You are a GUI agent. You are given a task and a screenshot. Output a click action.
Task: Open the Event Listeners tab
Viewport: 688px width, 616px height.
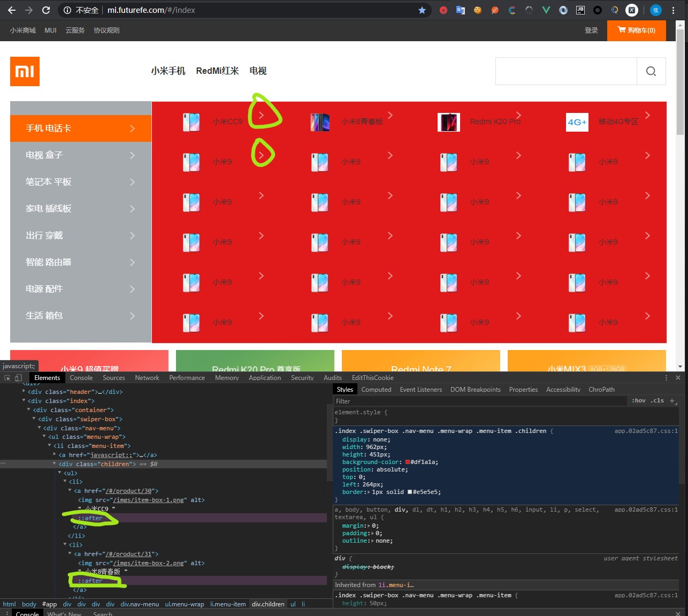click(421, 390)
